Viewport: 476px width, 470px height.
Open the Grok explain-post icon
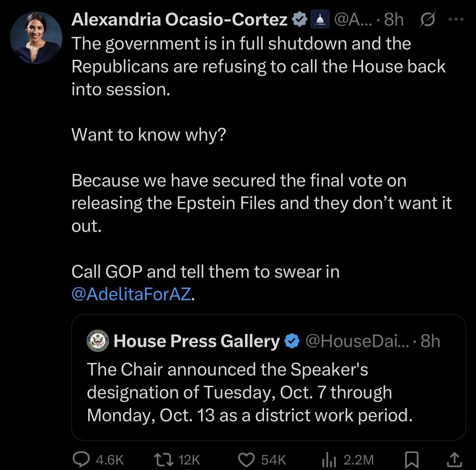pos(427,20)
